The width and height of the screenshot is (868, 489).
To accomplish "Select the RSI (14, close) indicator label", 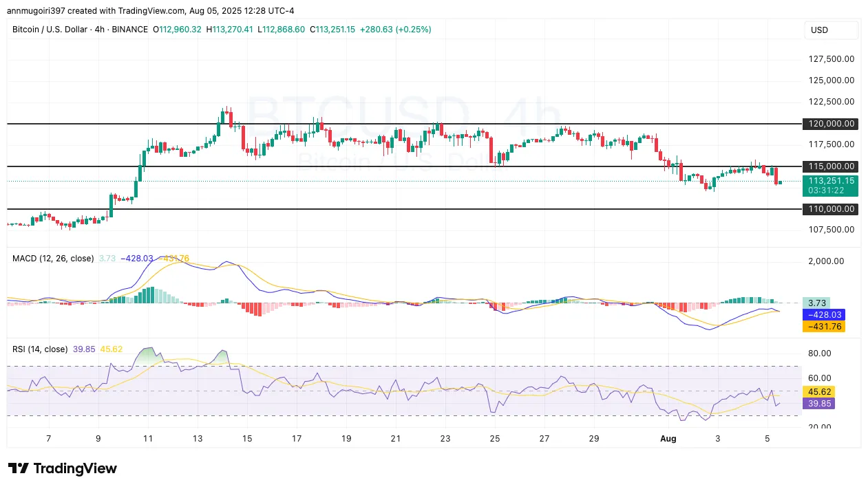I will click(x=39, y=349).
